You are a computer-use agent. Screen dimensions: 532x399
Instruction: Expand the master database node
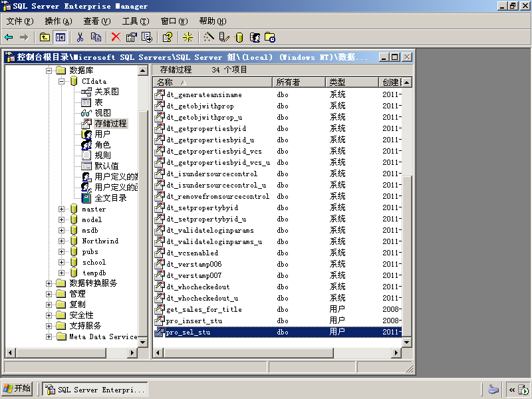coord(61,209)
